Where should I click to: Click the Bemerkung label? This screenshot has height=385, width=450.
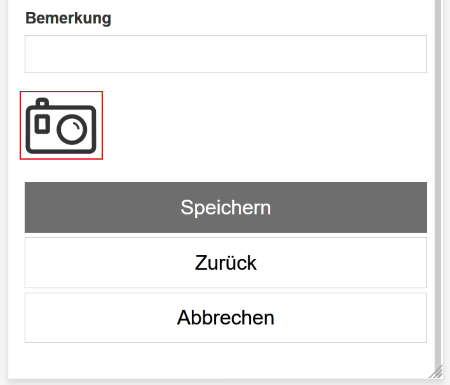pyautogui.click(x=68, y=18)
